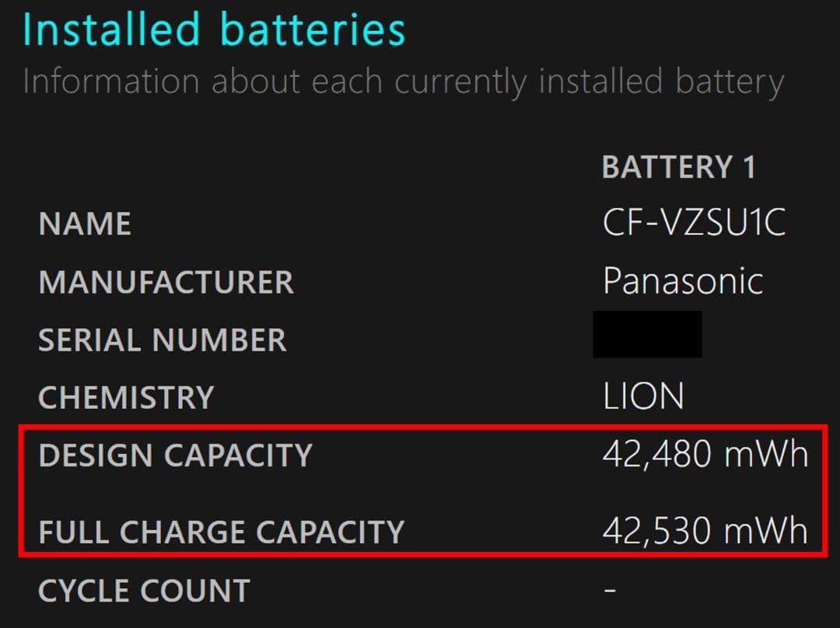Click the word Installed in the heading

point(110,29)
